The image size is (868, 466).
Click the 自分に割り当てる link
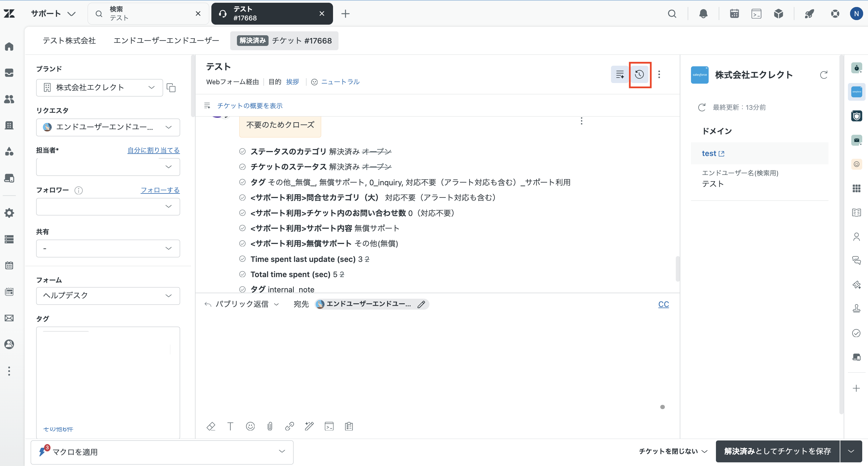pos(153,150)
